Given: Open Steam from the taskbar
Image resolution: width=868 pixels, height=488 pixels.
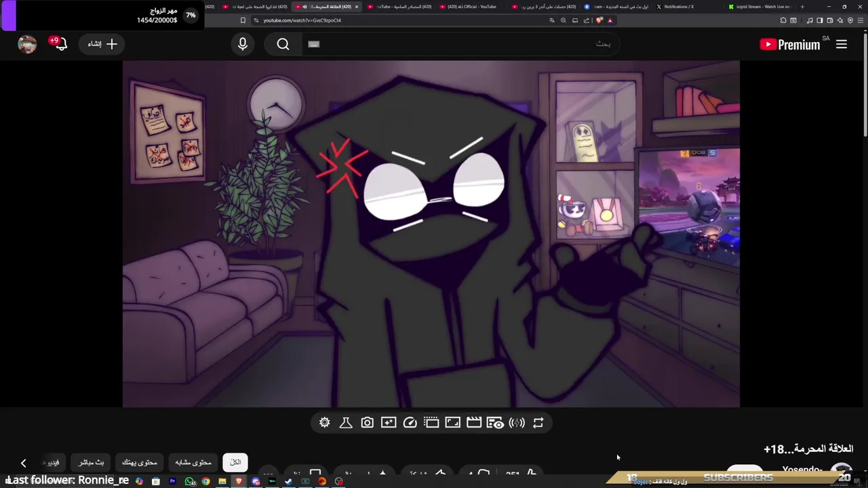Looking at the screenshot, I should tap(288, 481).
